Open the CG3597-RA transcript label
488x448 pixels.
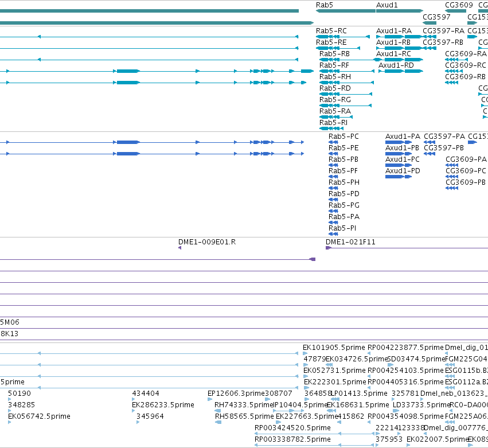(443, 31)
